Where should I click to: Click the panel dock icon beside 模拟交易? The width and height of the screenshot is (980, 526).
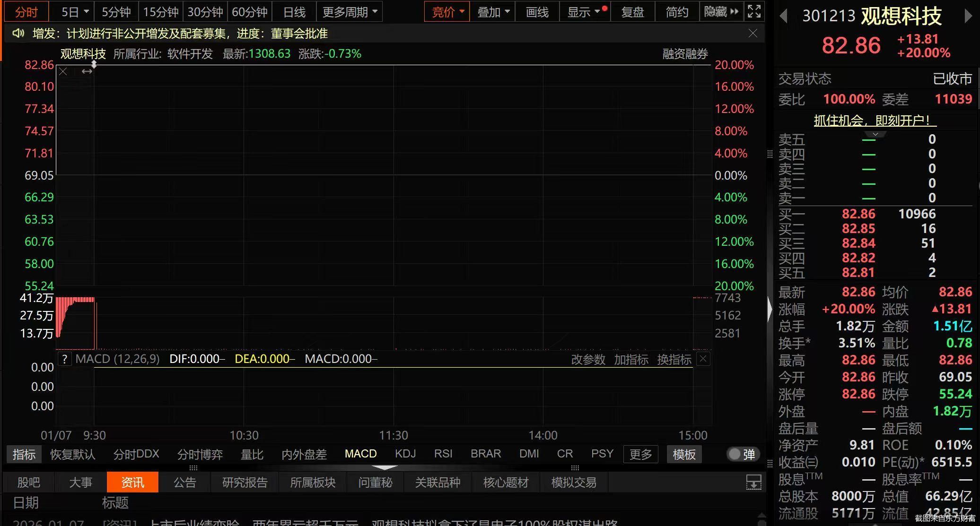click(x=753, y=482)
